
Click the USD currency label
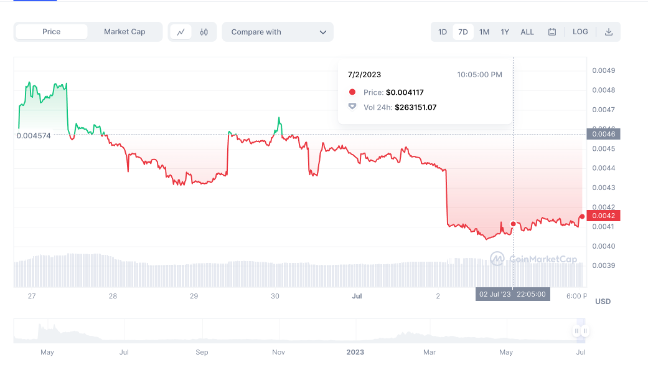click(x=603, y=301)
